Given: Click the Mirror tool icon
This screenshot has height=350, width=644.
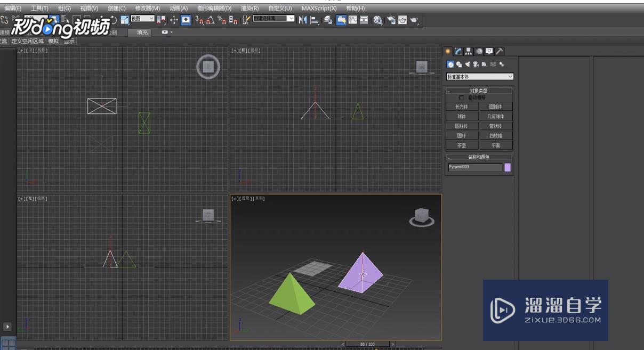Looking at the screenshot, I should coord(303,20).
